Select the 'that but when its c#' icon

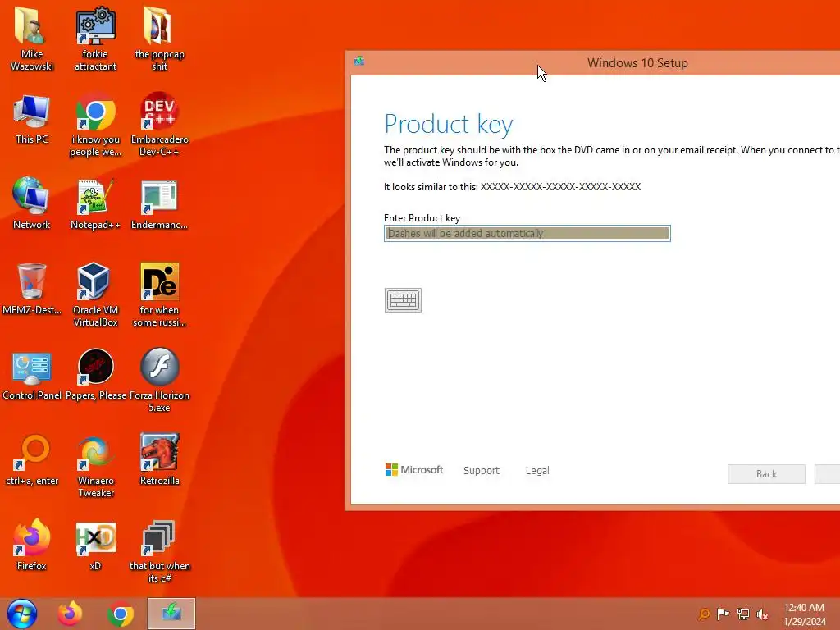pyautogui.click(x=159, y=550)
